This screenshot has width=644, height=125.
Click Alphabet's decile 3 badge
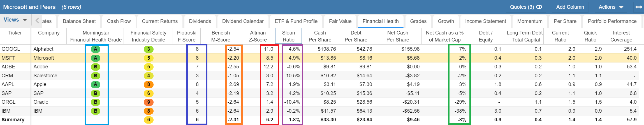coord(149,49)
